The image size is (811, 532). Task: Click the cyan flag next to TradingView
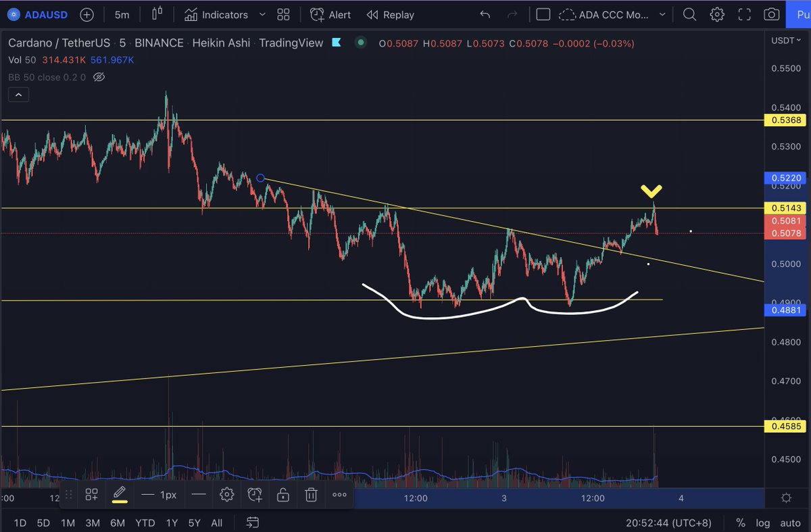pos(337,43)
